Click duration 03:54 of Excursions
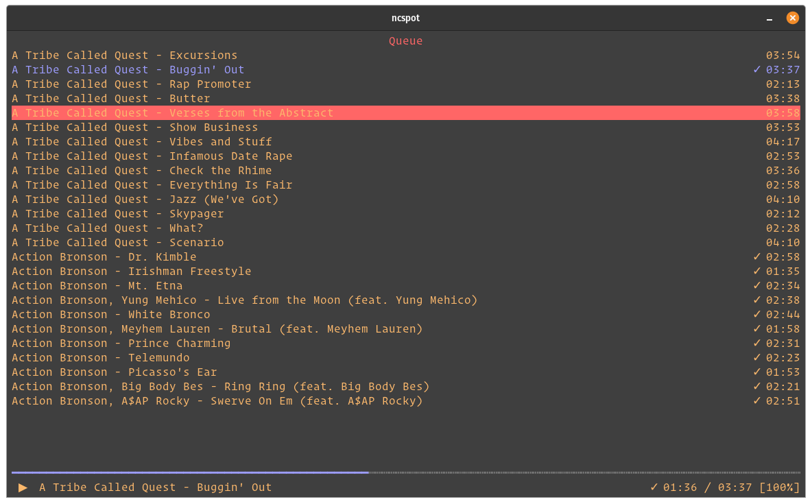 (783, 55)
